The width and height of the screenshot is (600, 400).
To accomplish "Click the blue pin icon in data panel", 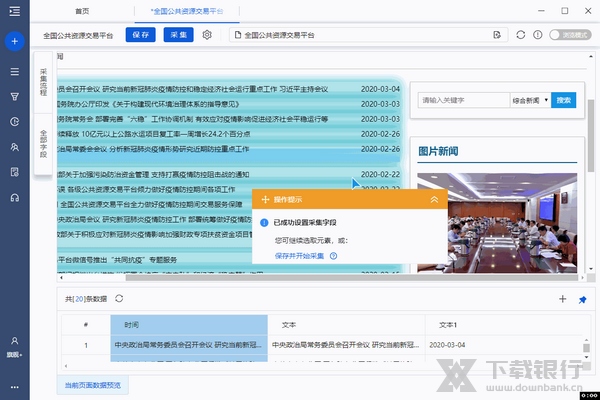I will [582, 300].
